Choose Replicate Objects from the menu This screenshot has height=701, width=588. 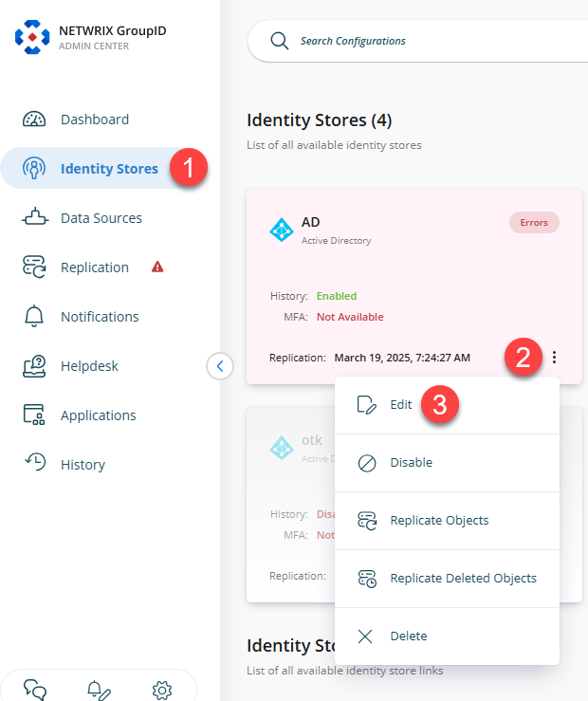(447, 521)
